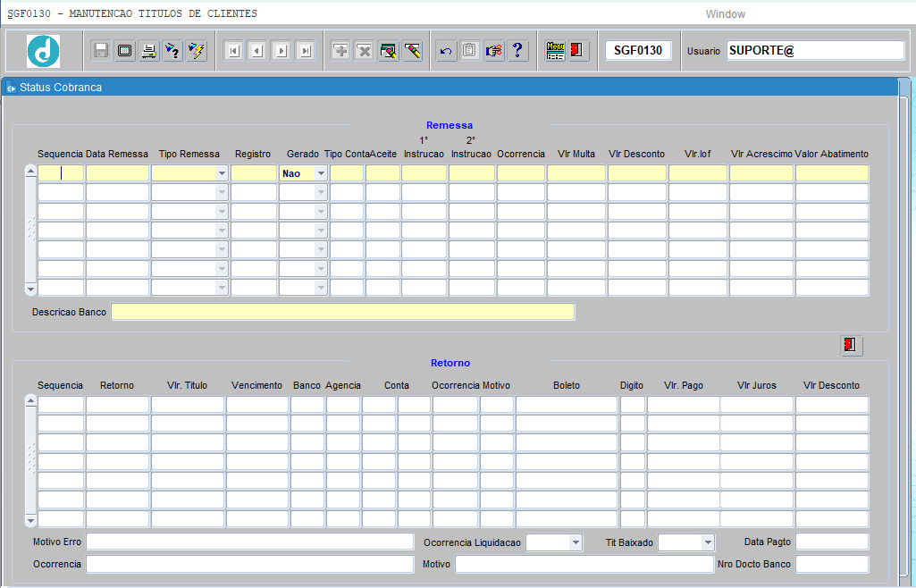Click the bottom Motivo text field
Viewport: 916px width, 588px height.
[x=584, y=564]
